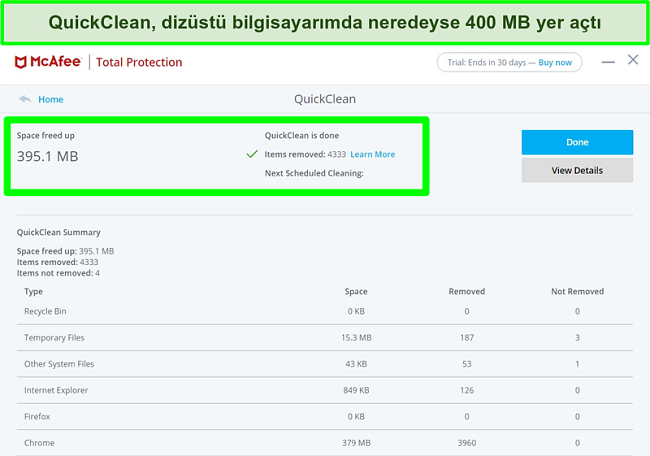Click the QuickClean page title
The height and width of the screenshot is (456, 650).
[325, 99]
